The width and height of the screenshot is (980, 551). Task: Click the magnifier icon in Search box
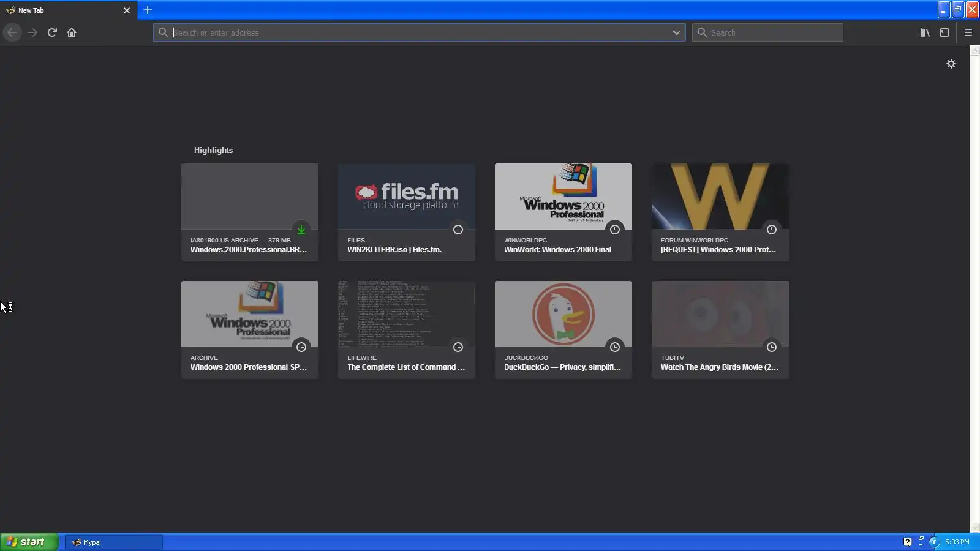[702, 32]
